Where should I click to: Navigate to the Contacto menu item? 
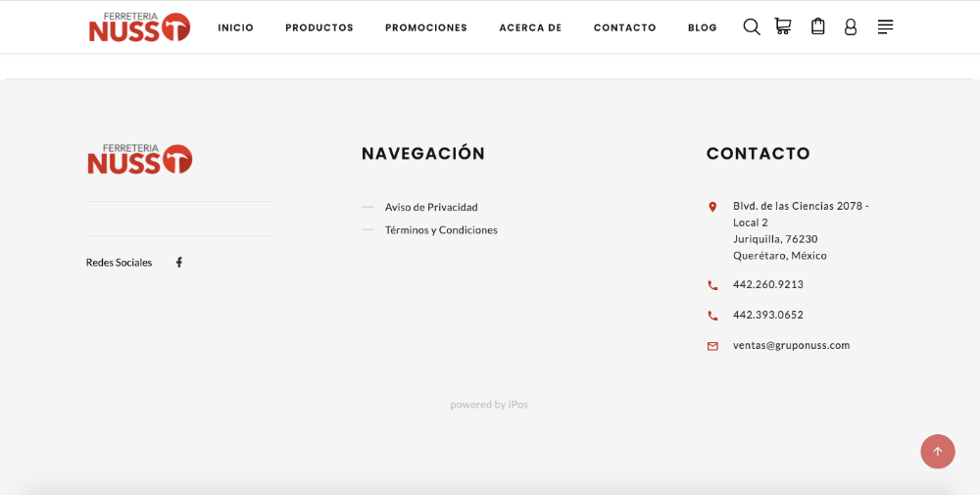(x=624, y=27)
